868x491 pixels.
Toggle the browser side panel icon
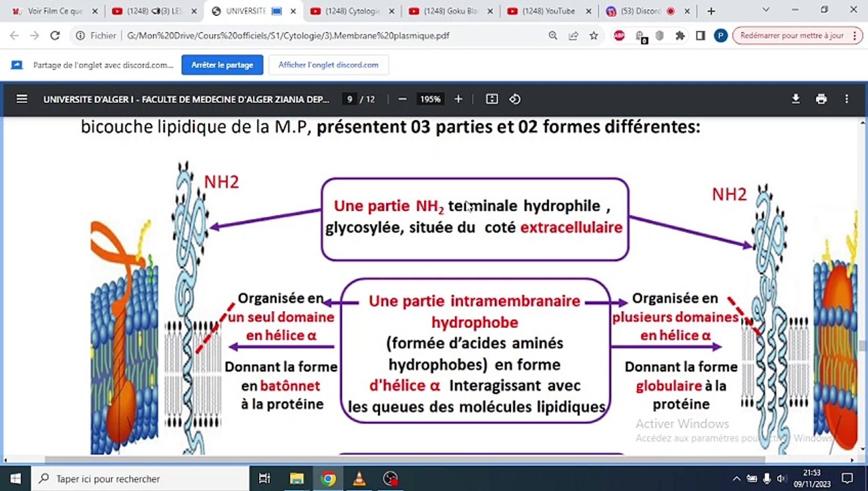pyautogui.click(x=700, y=35)
